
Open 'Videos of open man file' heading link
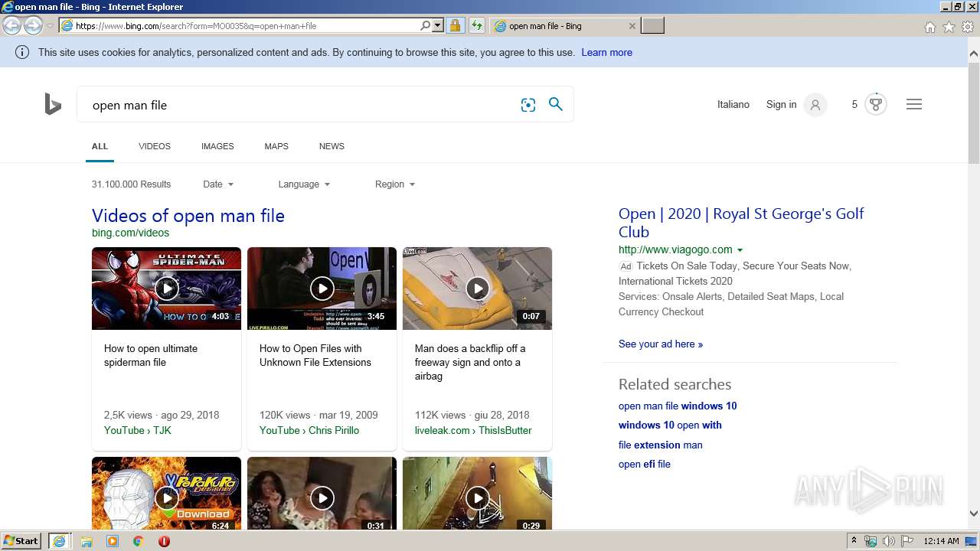188,216
